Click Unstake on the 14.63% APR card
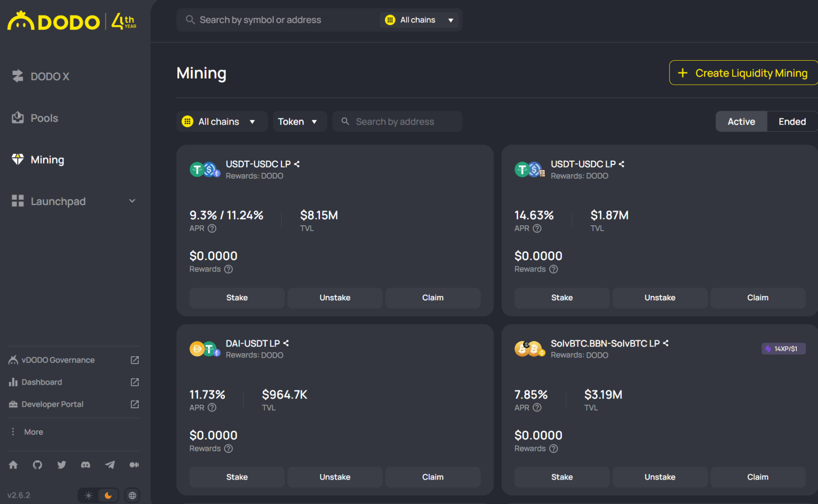The width and height of the screenshot is (818, 504). (x=660, y=298)
